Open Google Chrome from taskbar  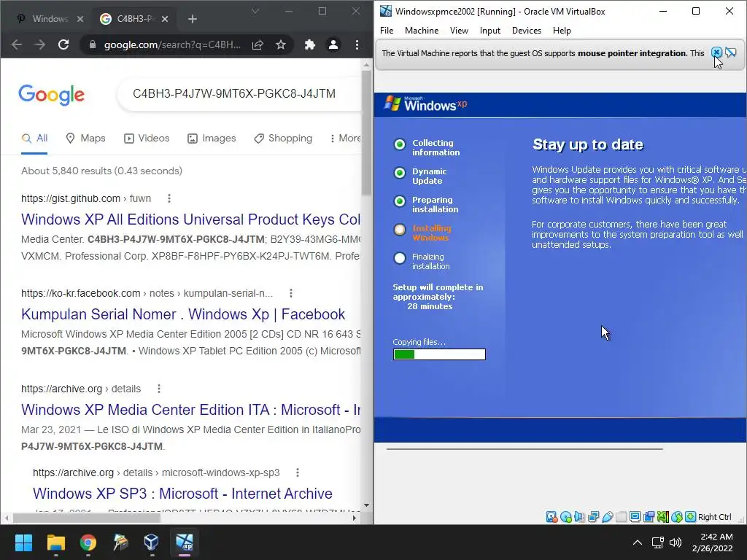pyautogui.click(x=88, y=542)
